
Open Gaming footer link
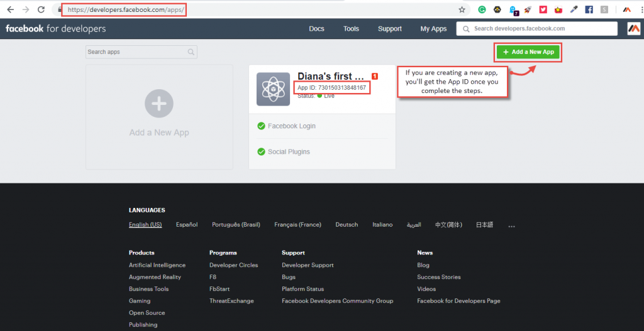click(140, 301)
